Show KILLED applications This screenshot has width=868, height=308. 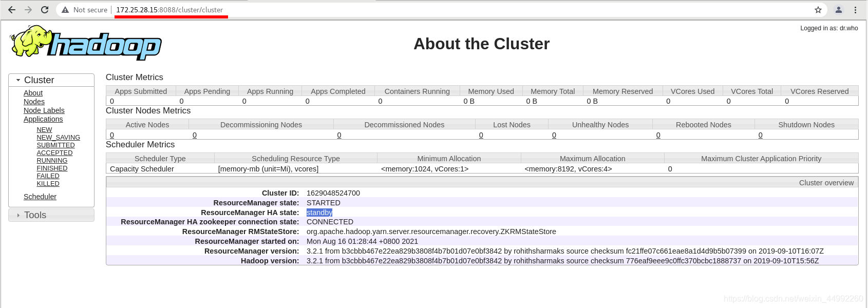(x=48, y=184)
